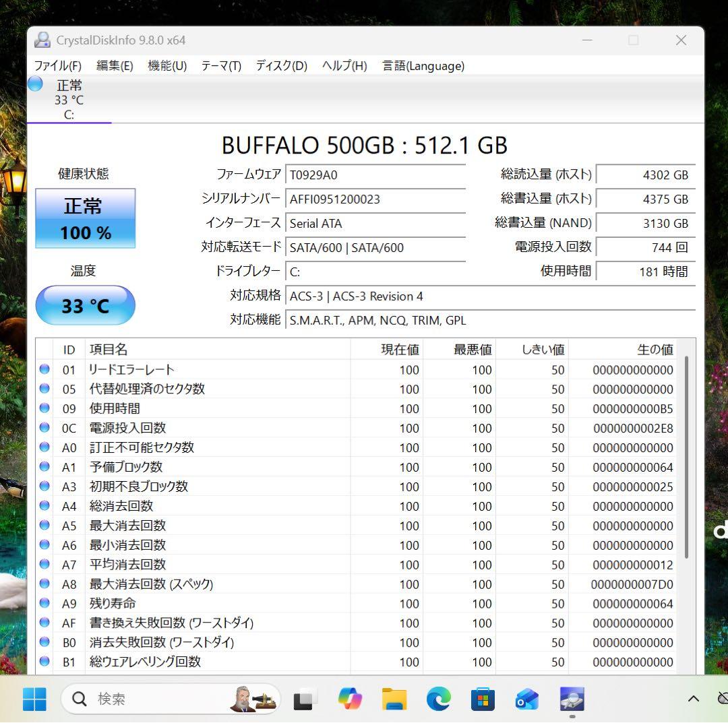Screen dimensions: 728x723
Task: Click the 正常 100 % health status button
Action: click(86, 218)
